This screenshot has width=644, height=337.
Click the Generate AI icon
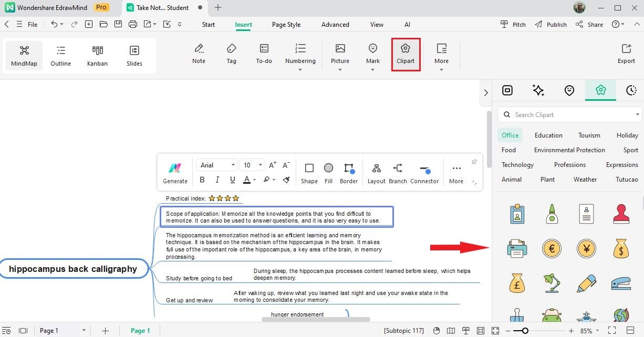[175, 173]
